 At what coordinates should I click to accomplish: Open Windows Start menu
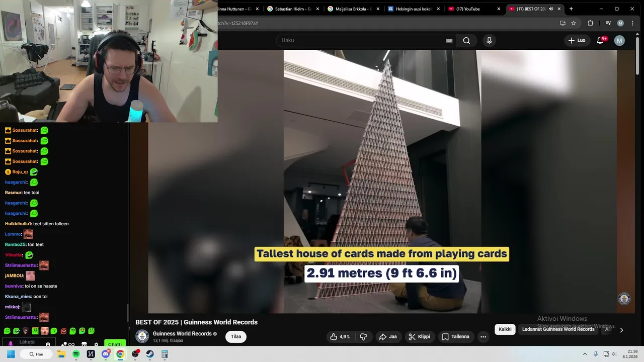click(11, 354)
